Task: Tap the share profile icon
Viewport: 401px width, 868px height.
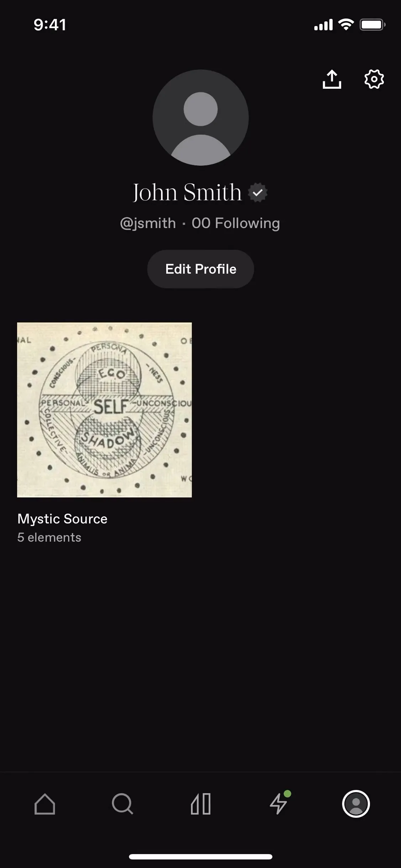Action: point(332,79)
